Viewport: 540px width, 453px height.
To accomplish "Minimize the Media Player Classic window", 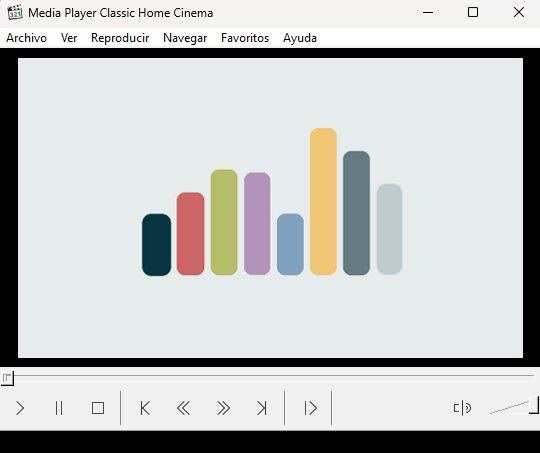I will [x=428, y=13].
